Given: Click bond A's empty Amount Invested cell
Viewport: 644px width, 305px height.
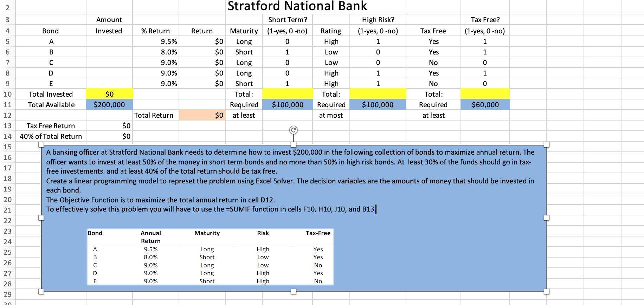Looking at the screenshot, I should [x=109, y=41].
